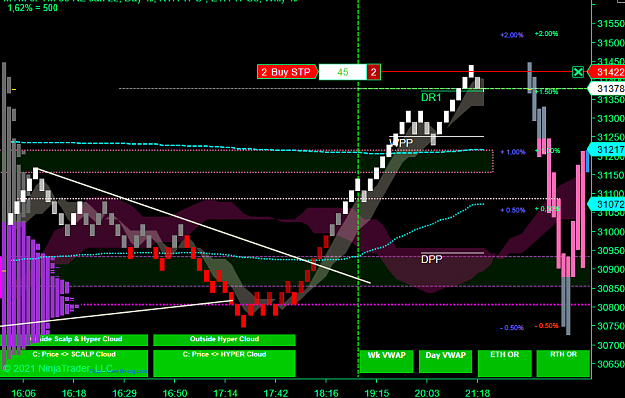The image size is (625, 398).
Task: Click the cyan 31217 price marker
Action: point(607,149)
